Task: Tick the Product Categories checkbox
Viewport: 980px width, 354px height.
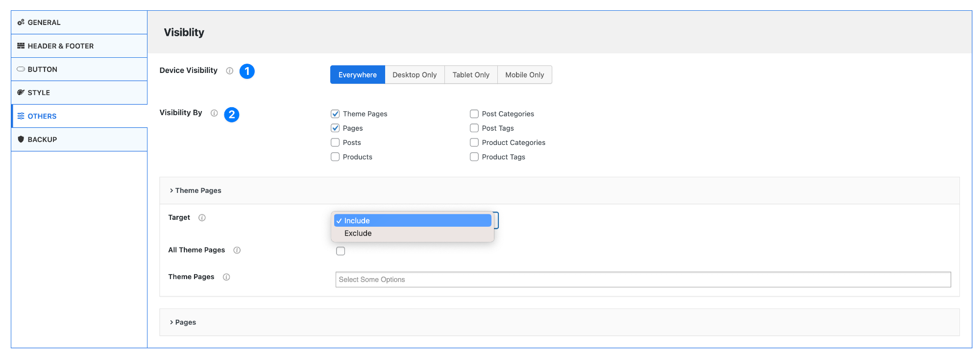Action: (x=474, y=142)
